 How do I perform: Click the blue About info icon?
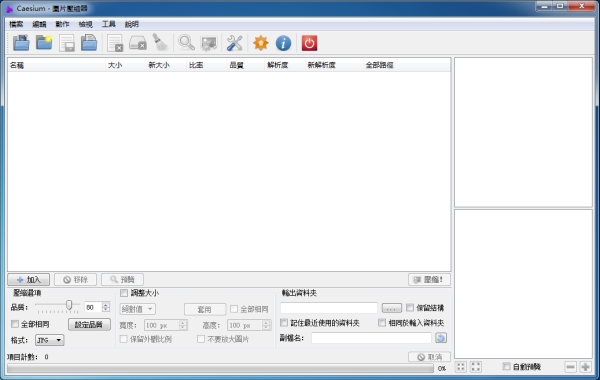283,43
